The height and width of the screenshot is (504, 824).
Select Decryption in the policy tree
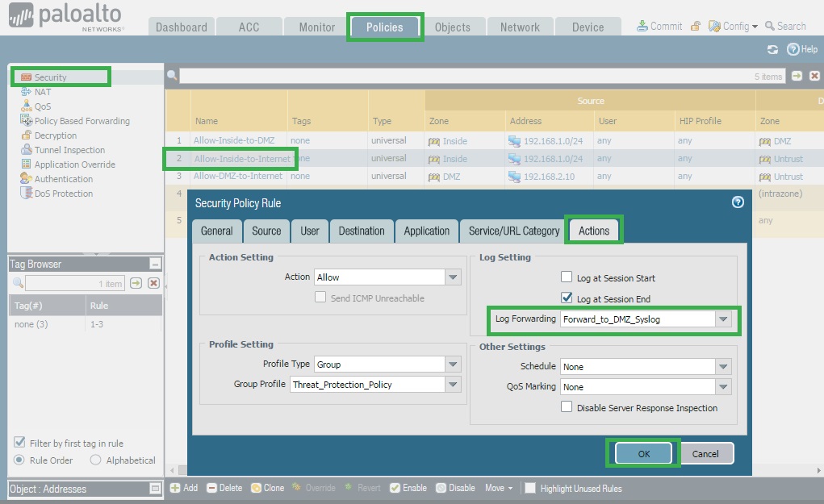click(55, 135)
